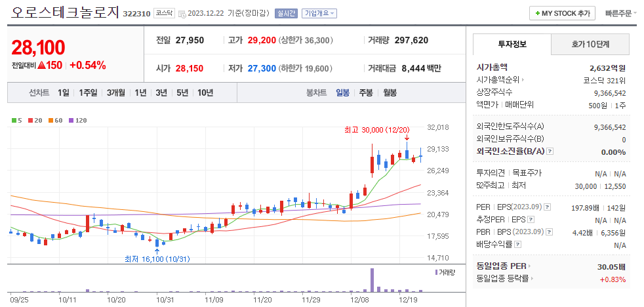Click the 외국인소진율 value 0.00%

(x=613, y=152)
